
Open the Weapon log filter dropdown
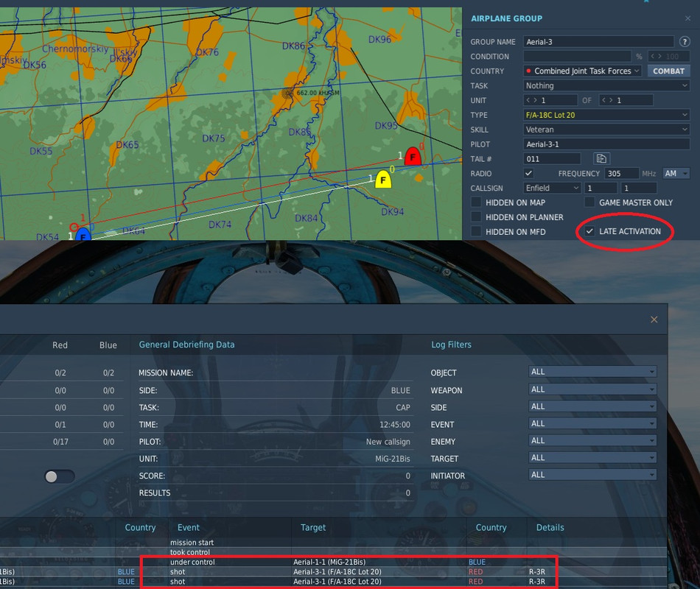tap(592, 389)
